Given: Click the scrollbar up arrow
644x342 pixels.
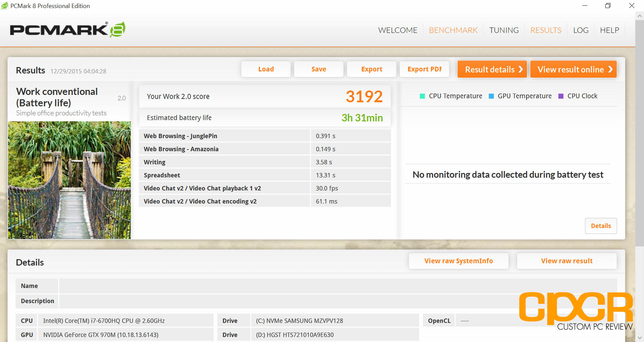Looking at the screenshot, I should pyautogui.click(x=640, y=16).
